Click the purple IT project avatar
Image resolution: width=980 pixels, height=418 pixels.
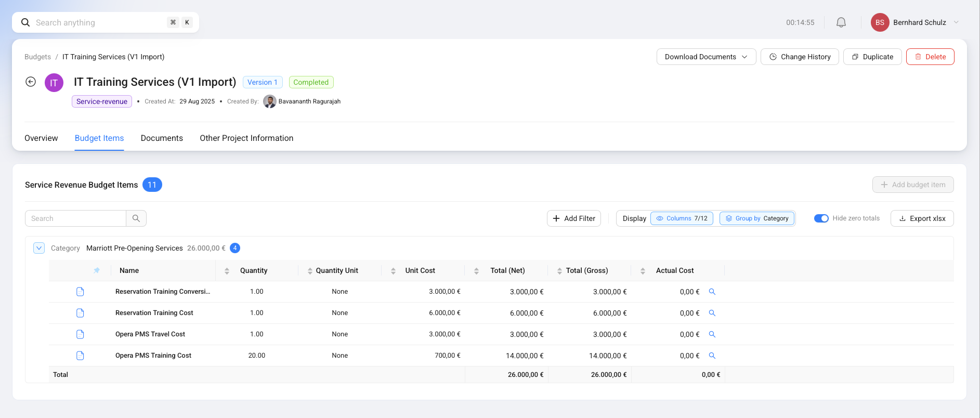(54, 83)
